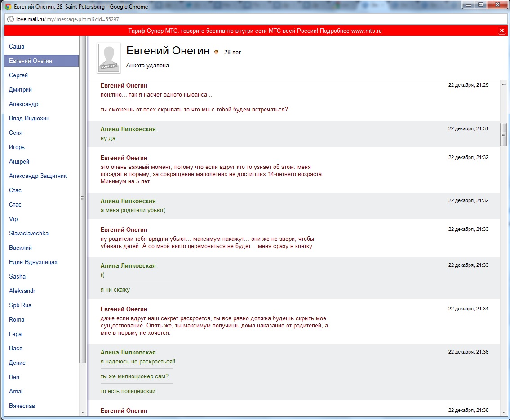Open the Дмитрий conversation
This screenshot has height=420, width=510.
[20, 90]
